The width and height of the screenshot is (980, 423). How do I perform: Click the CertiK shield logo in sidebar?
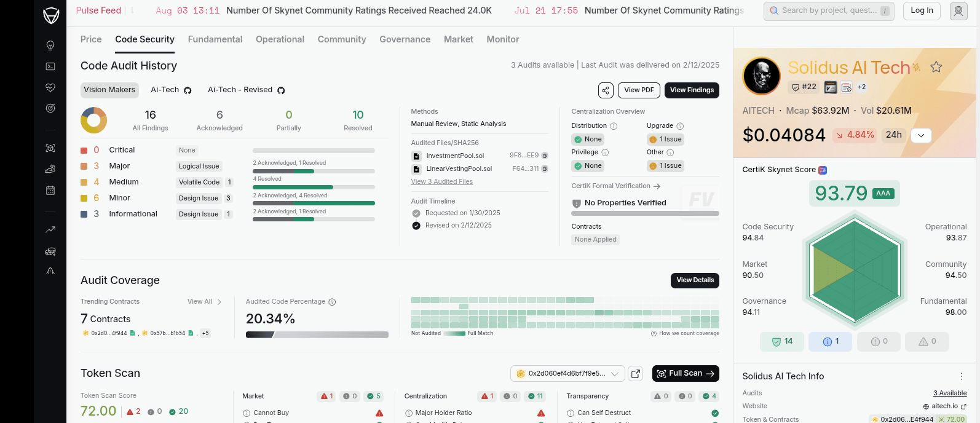click(x=51, y=15)
